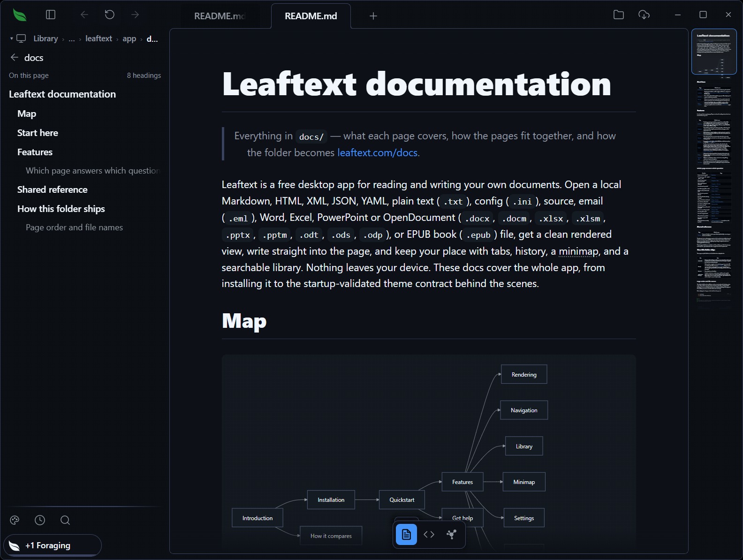The image size is (743, 560).
Task: Click the Installation node in the diagram
Action: point(331,500)
